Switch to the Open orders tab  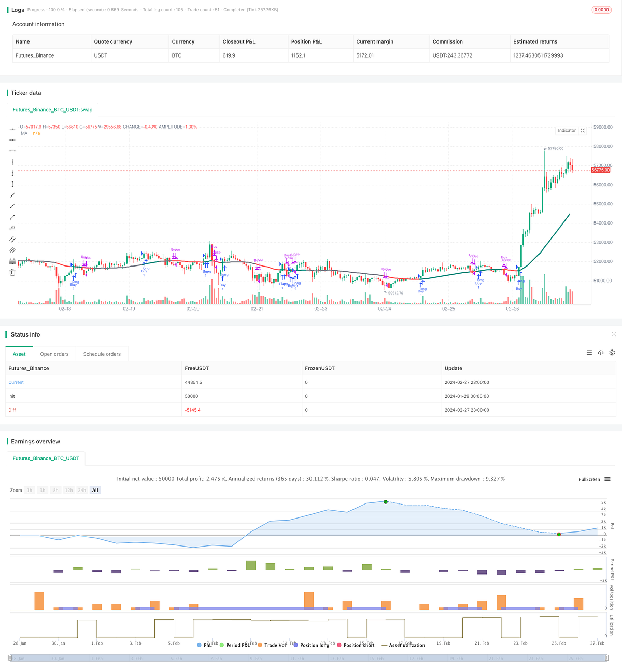click(x=54, y=354)
